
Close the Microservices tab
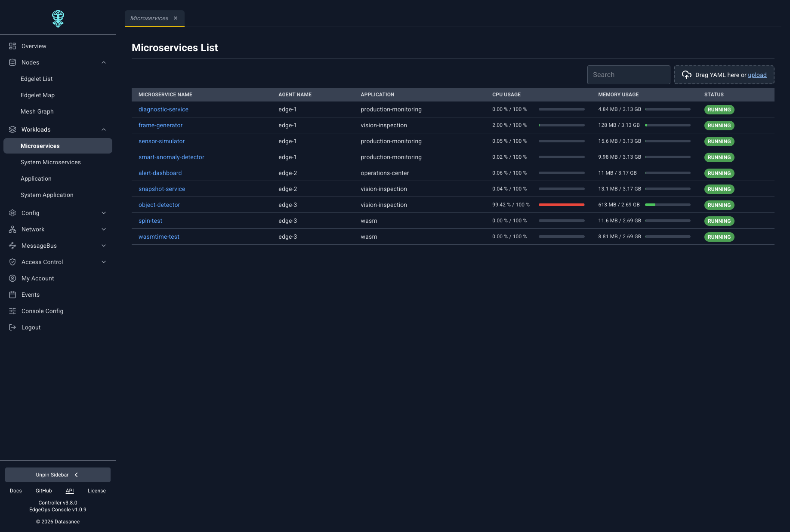176,18
